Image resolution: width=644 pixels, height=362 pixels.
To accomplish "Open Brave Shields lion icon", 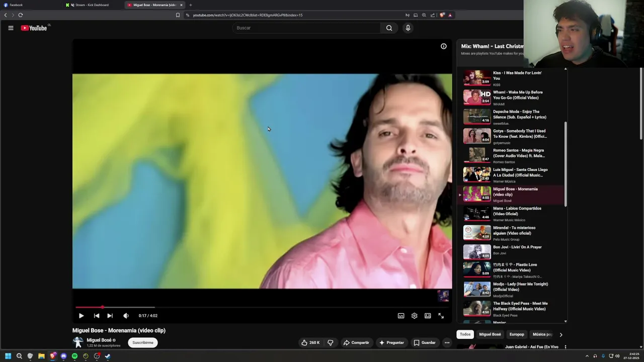I will tap(442, 15).
